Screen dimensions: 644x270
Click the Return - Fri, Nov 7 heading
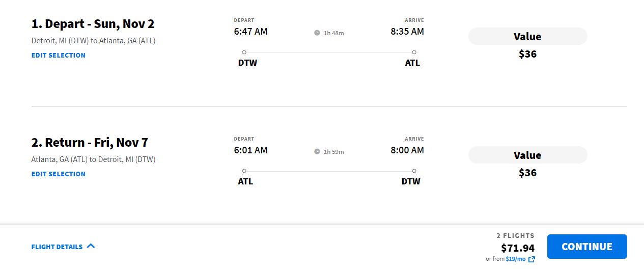pyautogui.click(x=90, y=143)
